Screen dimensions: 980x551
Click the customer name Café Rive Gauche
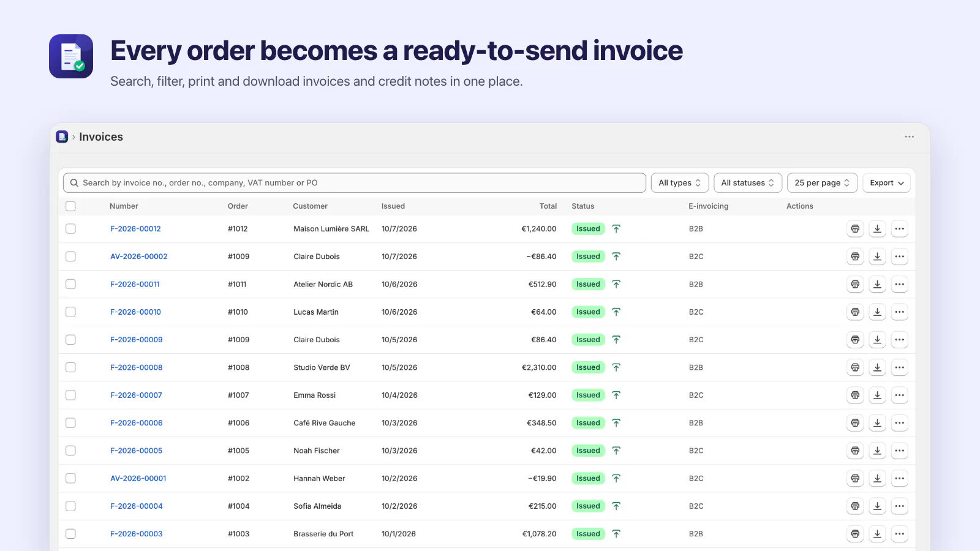[324, 423]
